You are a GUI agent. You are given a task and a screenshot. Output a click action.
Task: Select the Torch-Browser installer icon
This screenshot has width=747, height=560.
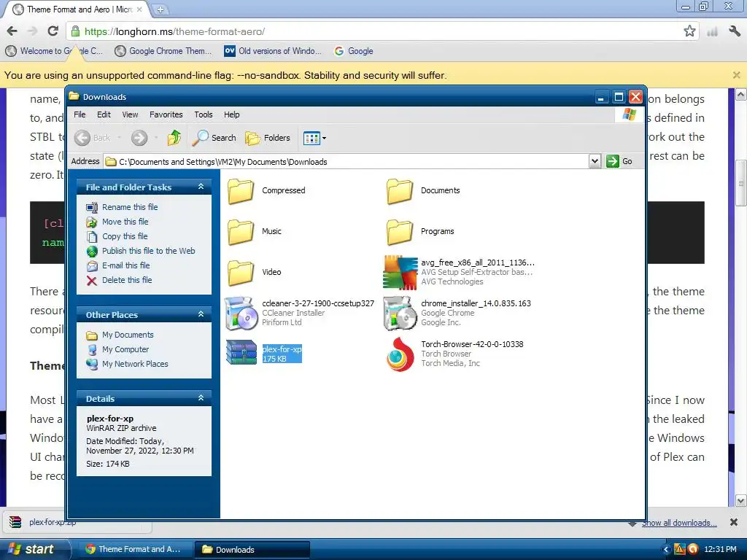pos(400,354)
